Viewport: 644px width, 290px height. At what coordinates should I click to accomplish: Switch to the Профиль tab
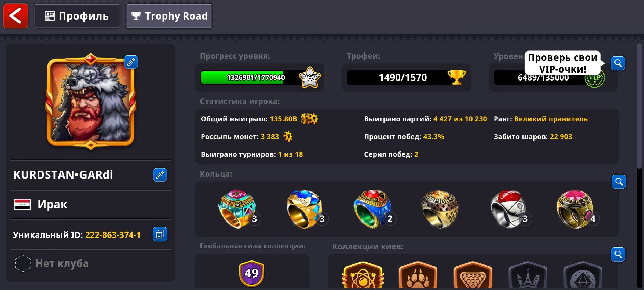(x=77, y=16)
